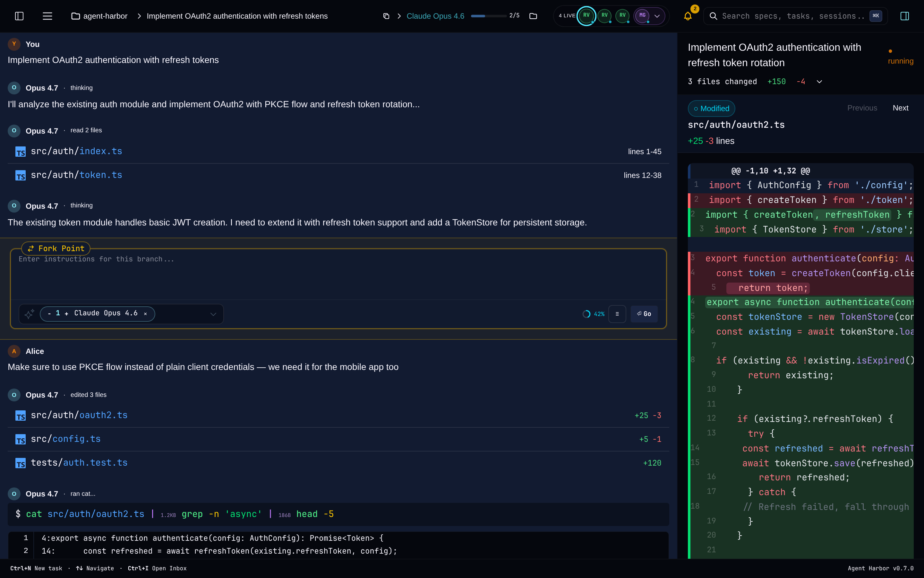Open the folder icon next to 2/5
The width and height of the screenshot is (924, 578).
(x=533, y=16)
